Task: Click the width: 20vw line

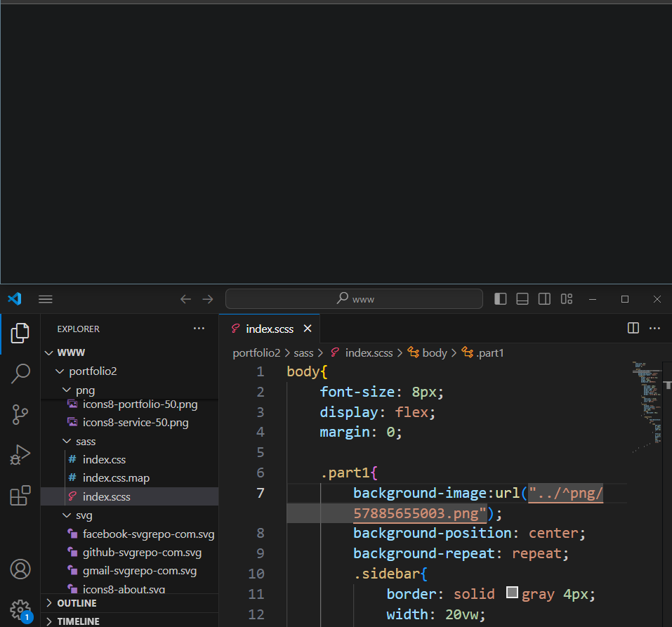Action: 436,614
